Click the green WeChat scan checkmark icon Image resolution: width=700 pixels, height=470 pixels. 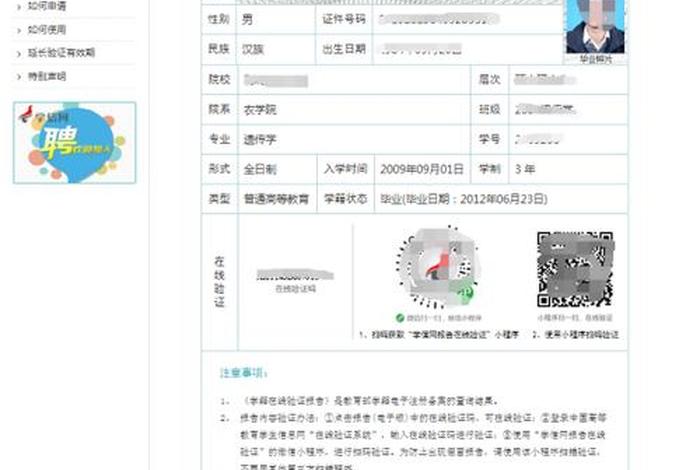400,316
